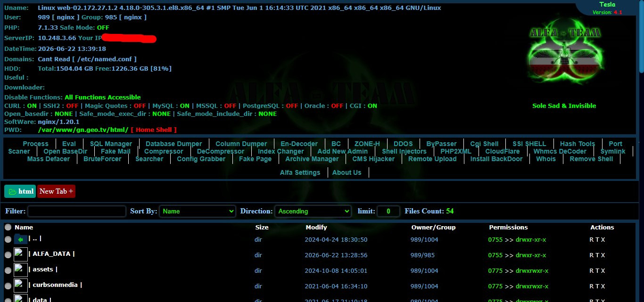Screen dimensions: 644x302
Task: Open SQL Manager
Action: pyautogui.click(x=111, y=144)
